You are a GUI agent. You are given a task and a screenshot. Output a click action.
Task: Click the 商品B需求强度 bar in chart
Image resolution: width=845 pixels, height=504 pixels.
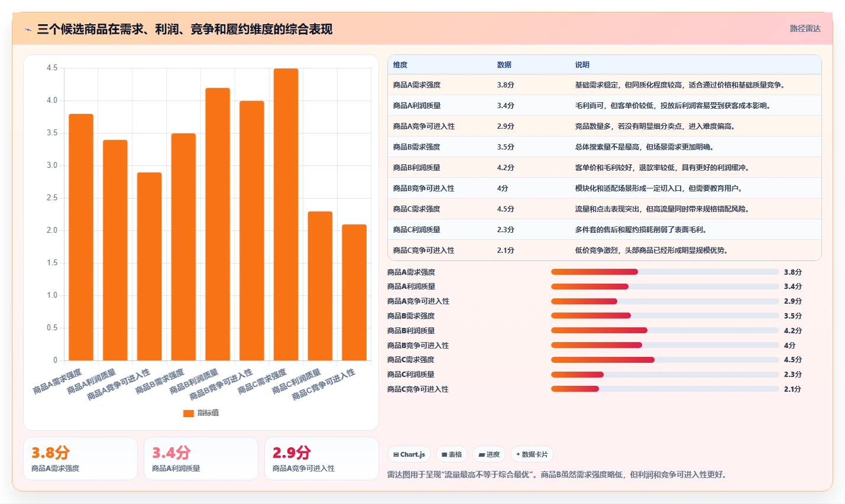click(x=183, y=247)
